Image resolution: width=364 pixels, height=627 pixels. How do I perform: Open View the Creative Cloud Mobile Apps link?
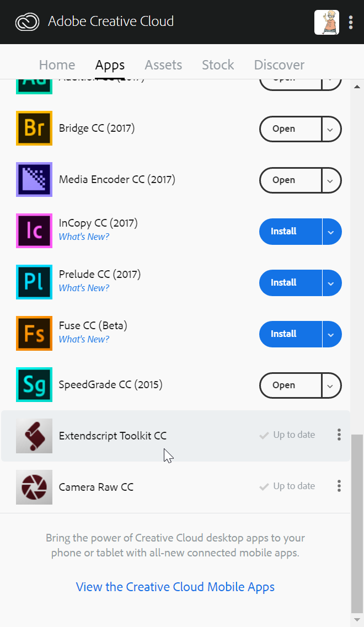coord(175,587)
